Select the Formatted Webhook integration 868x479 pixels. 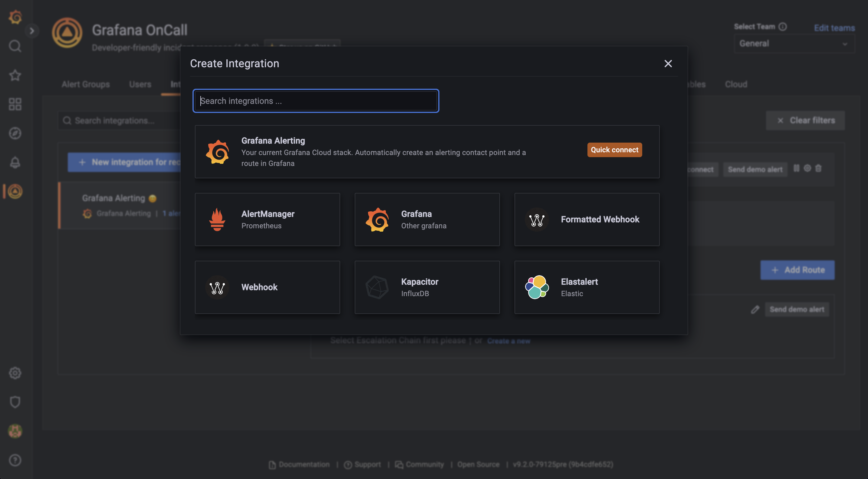pos(586,219)
